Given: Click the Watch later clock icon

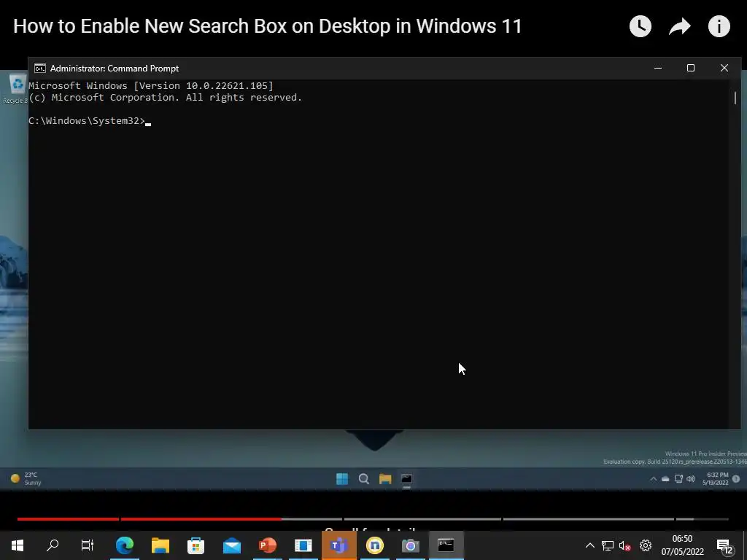Looking at the screenshot, I should 640,26.
